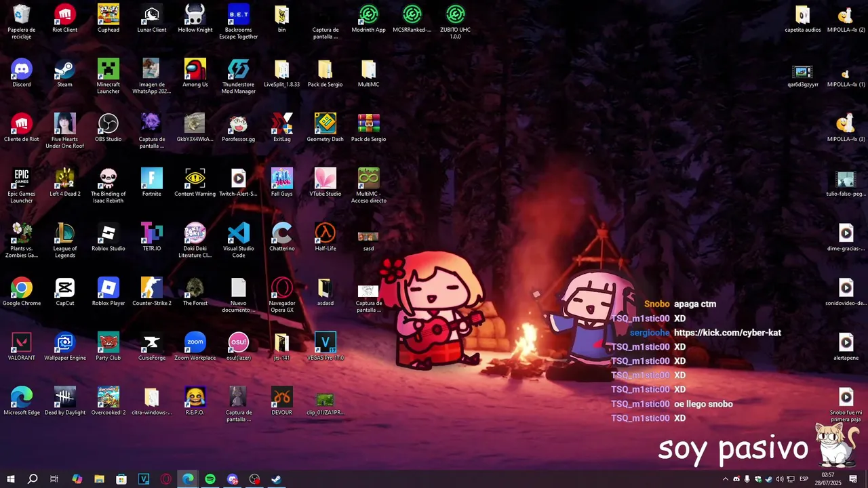Select the OBS Studio desktop icon
The height and width of the screenshot is (488, 868).
point(108,128)
